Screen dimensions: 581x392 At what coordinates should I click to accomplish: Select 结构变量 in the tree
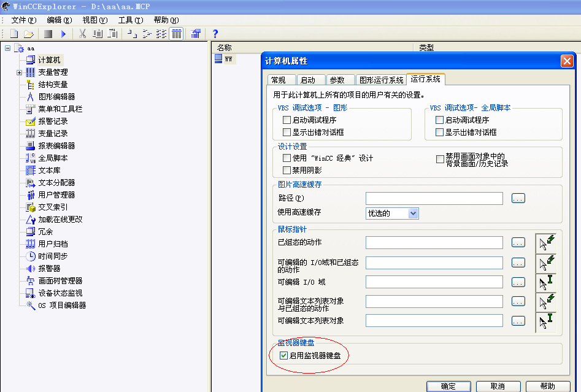[53, 85]
